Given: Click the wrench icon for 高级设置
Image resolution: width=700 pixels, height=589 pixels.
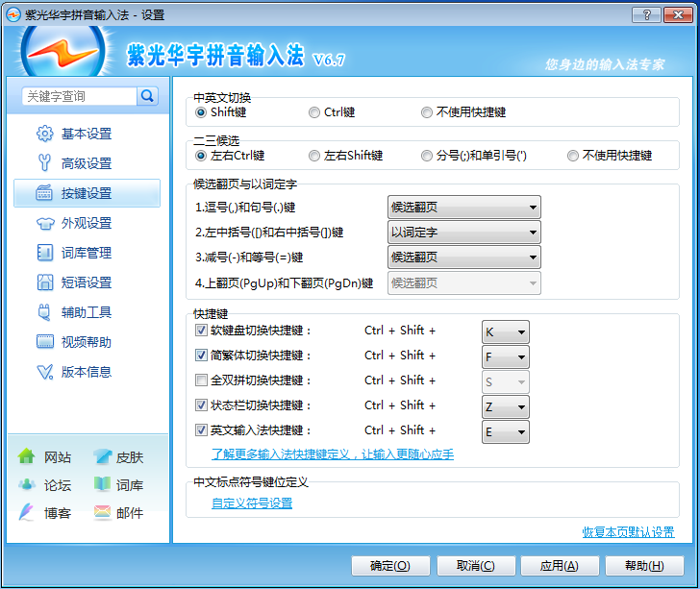Looking at the screenshot, I should 44,163.
